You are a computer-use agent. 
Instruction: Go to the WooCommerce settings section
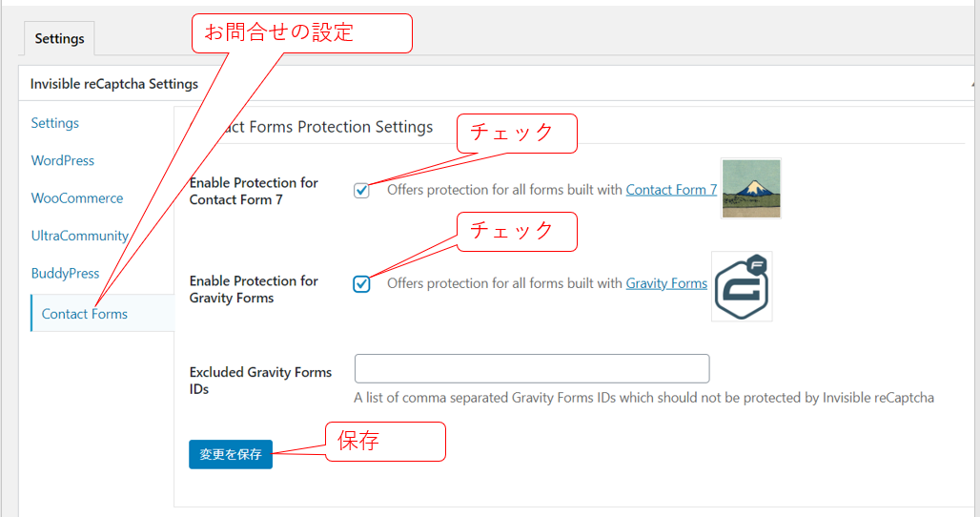77,198
